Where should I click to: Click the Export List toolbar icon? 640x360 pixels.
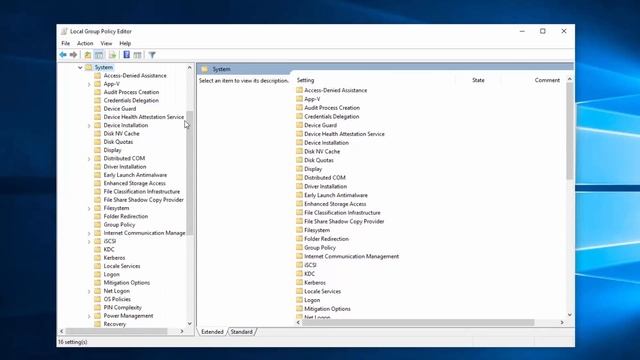pyautogui.click(x=112, y=55)
